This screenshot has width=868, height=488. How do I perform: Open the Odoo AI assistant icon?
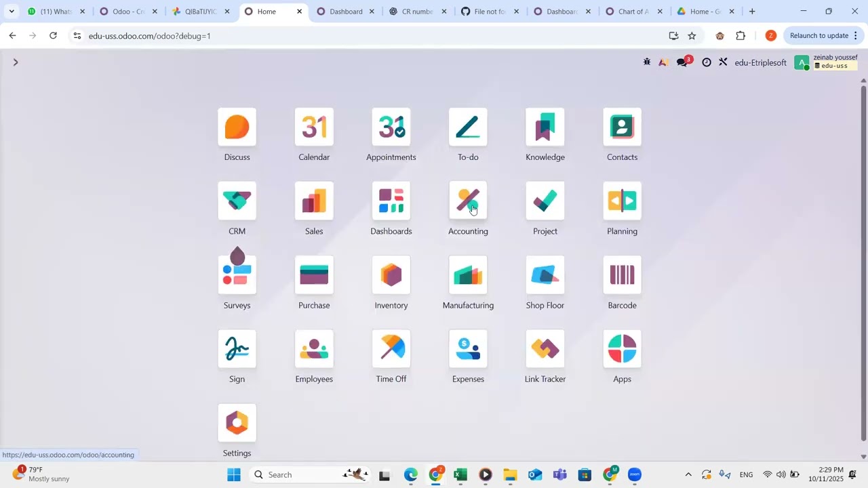pyautogui.click(x=664, y=62)
